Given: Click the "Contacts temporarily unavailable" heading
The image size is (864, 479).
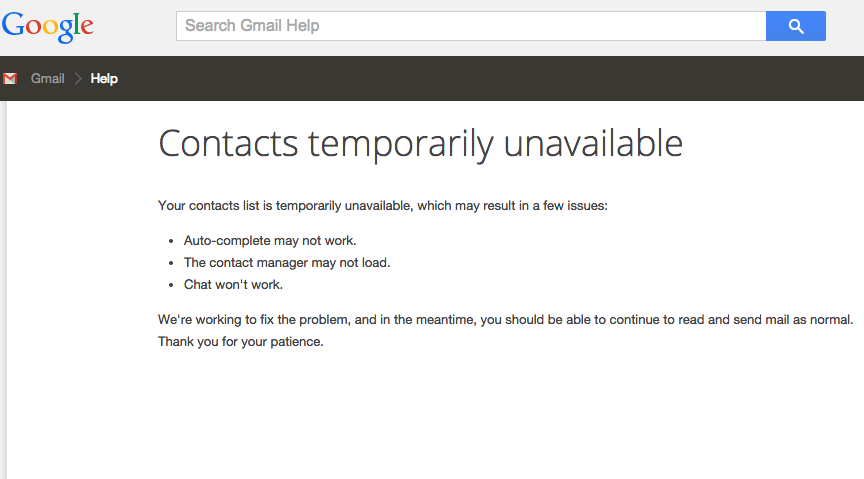Looking at the screenshot, I should 420,144.
